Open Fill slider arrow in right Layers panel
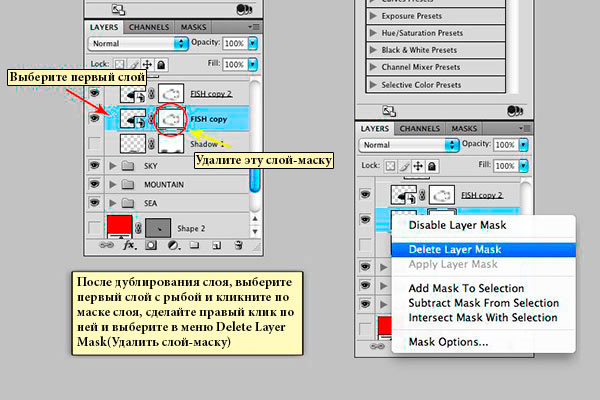Viewport: 600px width, 400px height. point(523,166)
